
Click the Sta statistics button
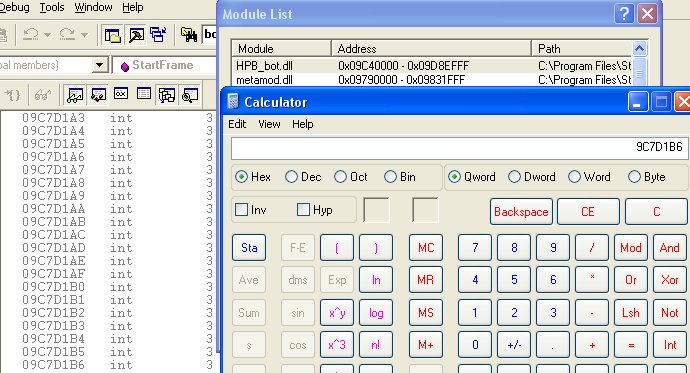pos(249,248)
